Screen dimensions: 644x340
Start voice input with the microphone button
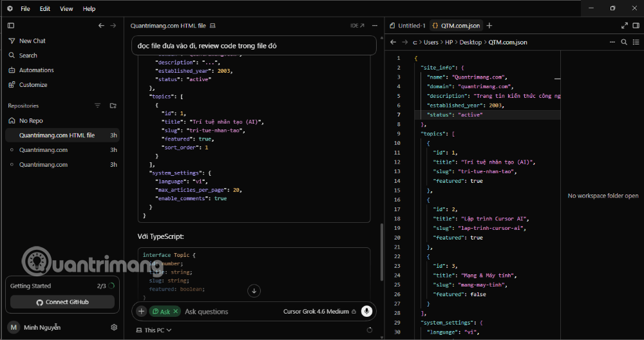(x=366, y=311)
